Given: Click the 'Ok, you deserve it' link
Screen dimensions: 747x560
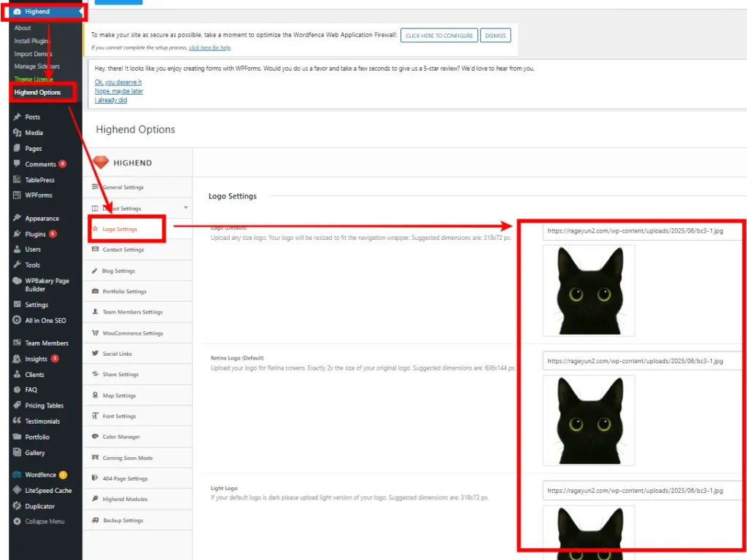Looking at the screenshot, I should [x=117, y=82].
